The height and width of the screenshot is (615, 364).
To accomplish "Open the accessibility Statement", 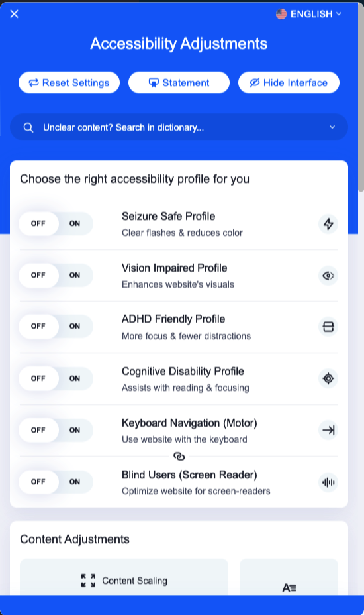I will click(179, 83).
